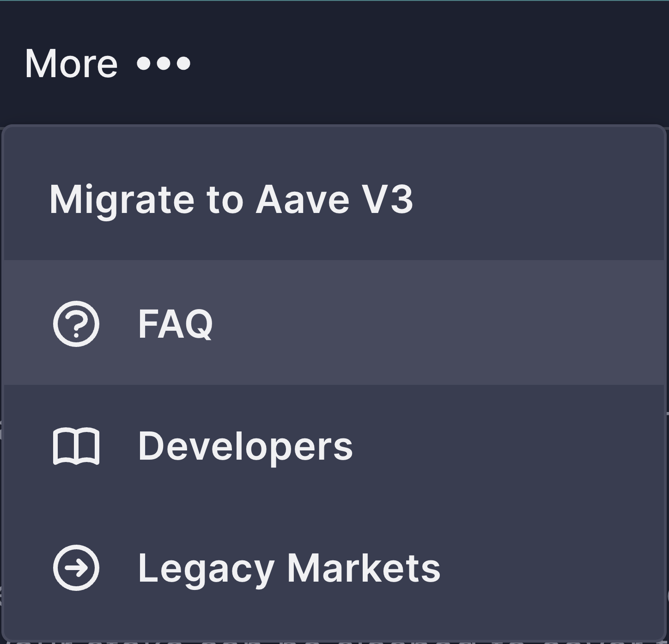Click the empty area right of Developers row
Screen dimensions: 669x644
click(x=508, y=446)
